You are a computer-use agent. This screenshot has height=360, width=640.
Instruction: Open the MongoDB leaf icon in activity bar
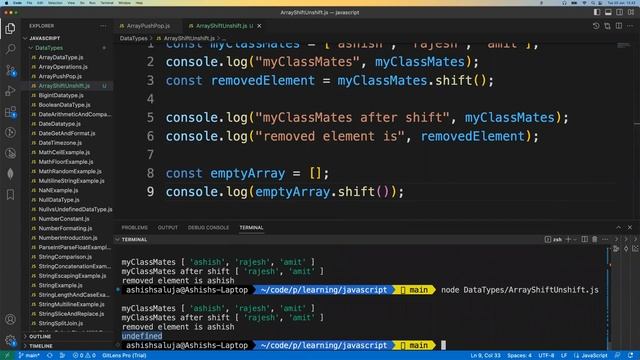[10, 173]
